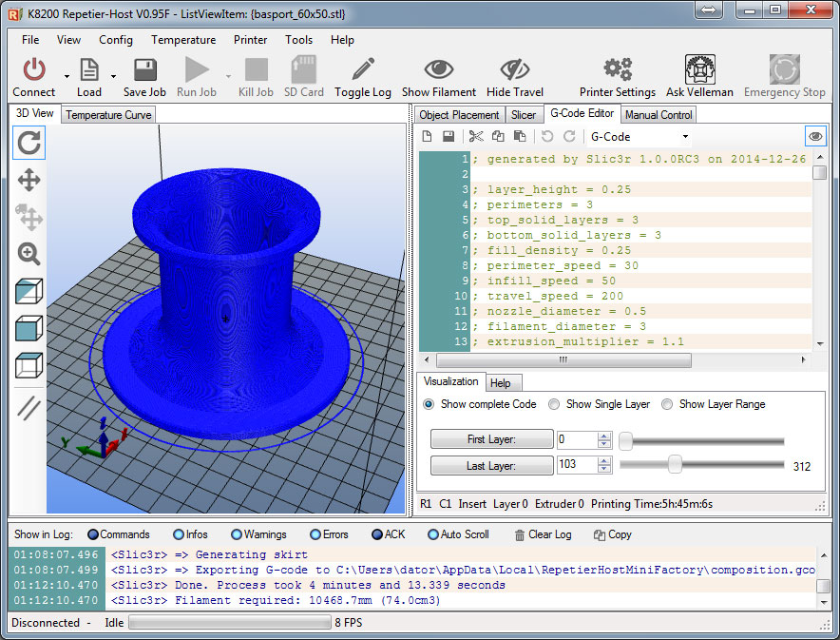Switch to isometric cube view
The height and width of the screenshot is (640, 840).
tap(29, 292)
